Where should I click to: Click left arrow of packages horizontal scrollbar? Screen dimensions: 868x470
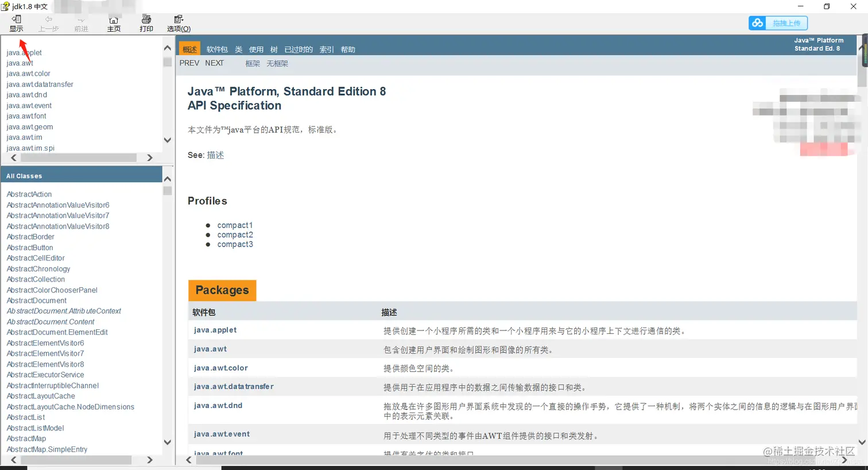click(14, 157)
